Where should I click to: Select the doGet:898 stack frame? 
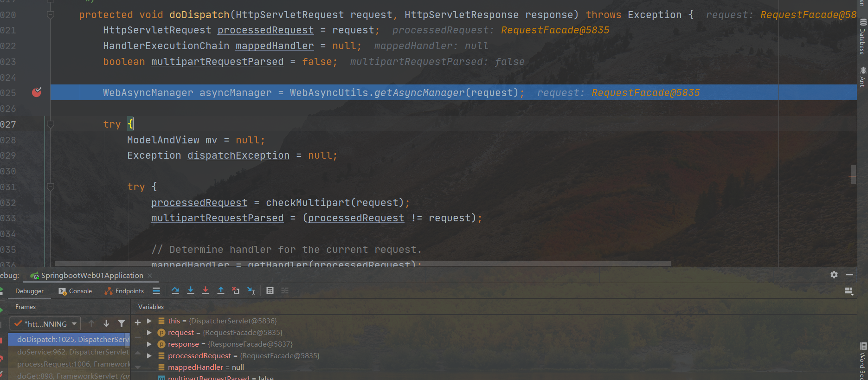69,376
